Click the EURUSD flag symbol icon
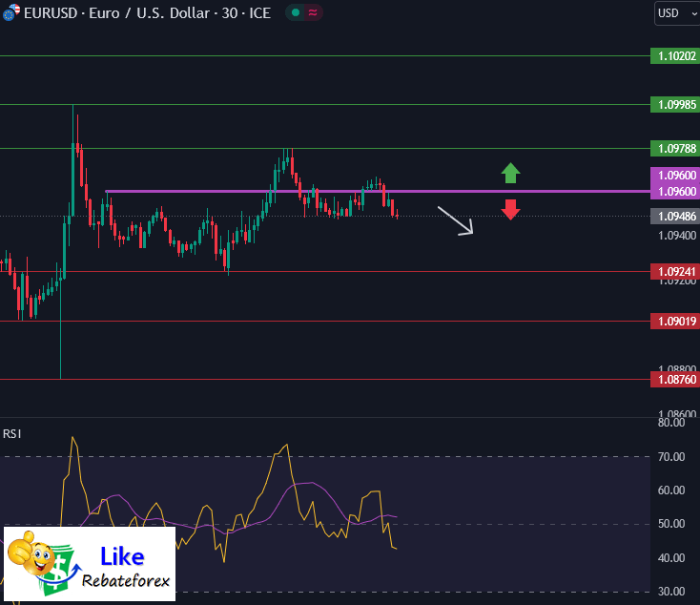 (x=10, y=12)
